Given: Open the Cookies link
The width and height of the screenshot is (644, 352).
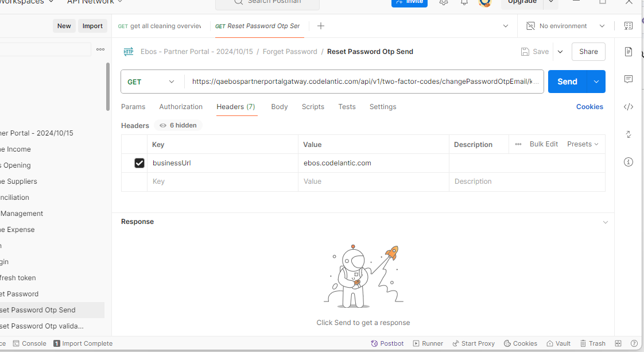Looking at the screenshot, I should (589, 107).
